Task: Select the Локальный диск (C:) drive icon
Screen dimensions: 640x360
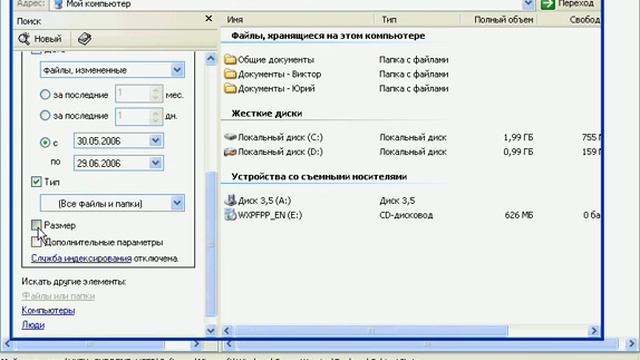Action: 231,137
